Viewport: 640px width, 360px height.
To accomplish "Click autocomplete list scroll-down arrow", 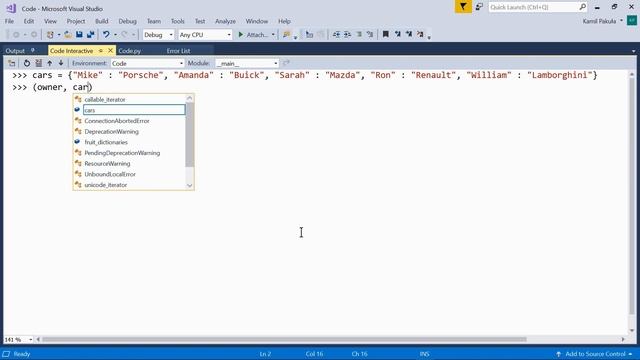I will point(189,185).
